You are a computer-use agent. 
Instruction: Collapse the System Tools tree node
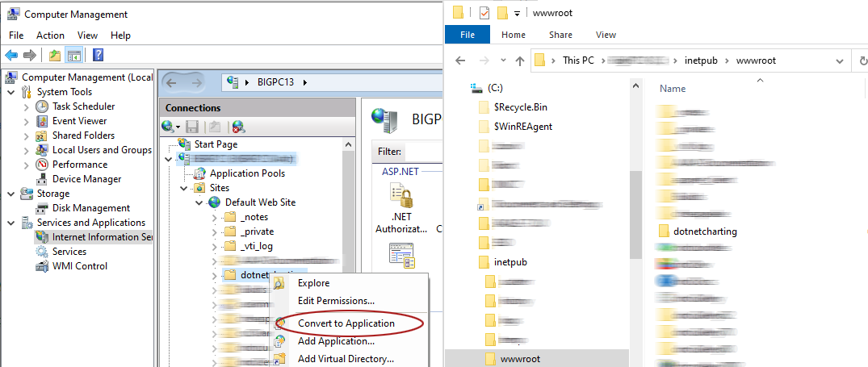coord(11,92)
